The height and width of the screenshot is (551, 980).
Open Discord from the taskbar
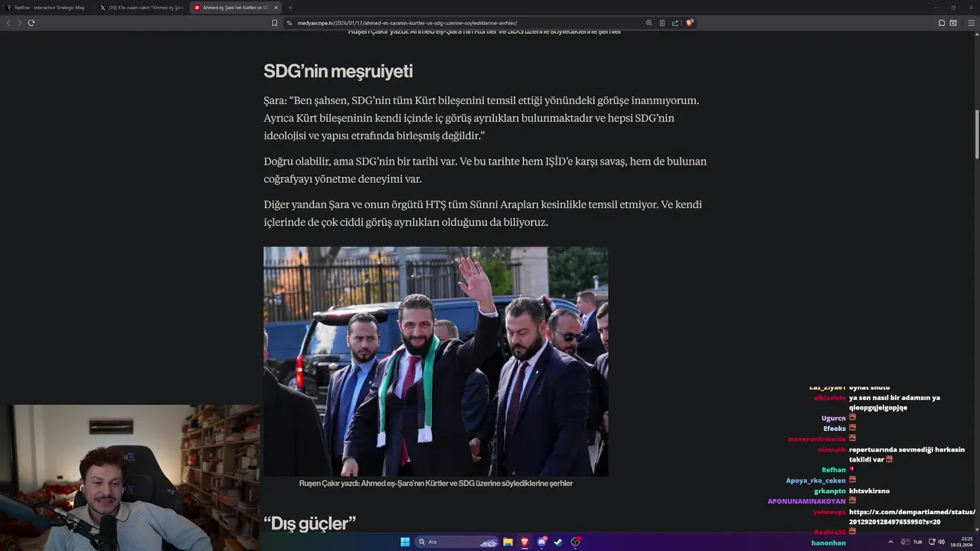click(542, 542)
